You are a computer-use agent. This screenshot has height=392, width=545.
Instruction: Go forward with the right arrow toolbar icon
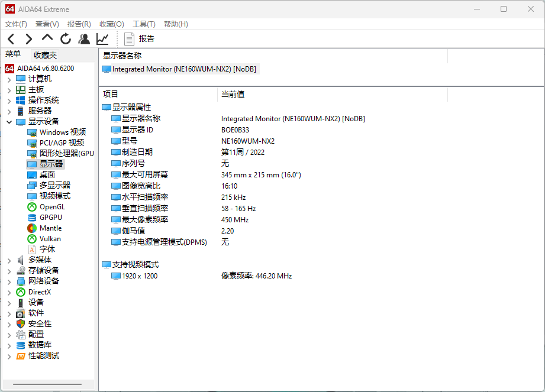(29, 39)
